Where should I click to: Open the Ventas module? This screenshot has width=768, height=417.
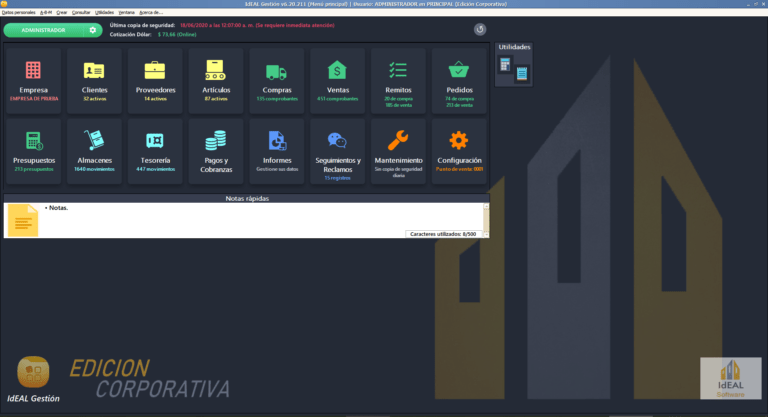[x=337, y=80]
